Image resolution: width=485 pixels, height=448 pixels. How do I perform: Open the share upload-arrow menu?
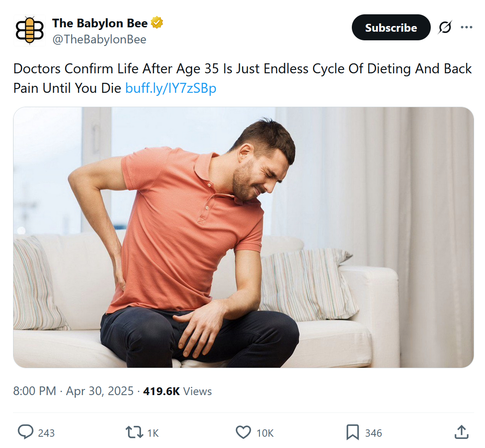(x=461, y=432)
